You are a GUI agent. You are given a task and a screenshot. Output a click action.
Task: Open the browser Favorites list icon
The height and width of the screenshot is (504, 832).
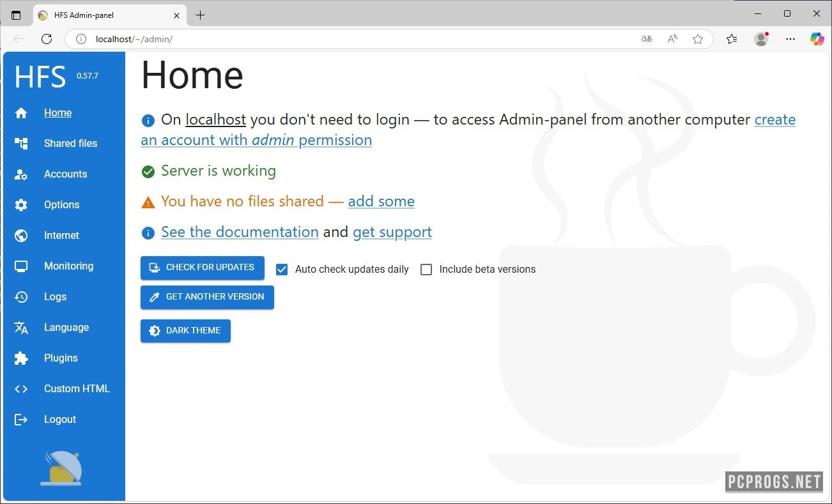732,39
